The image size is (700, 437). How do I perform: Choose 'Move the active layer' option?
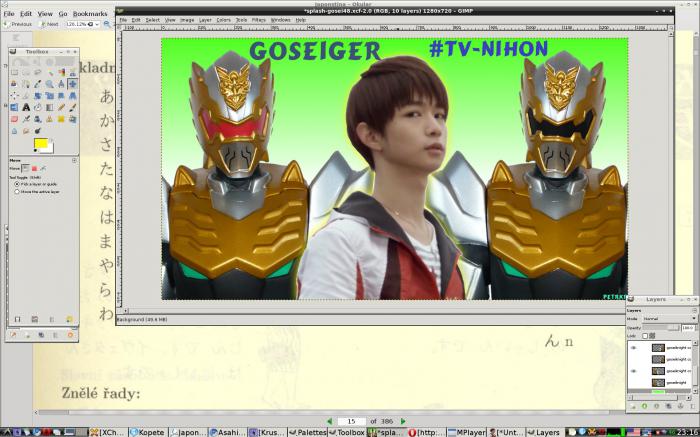(38, 191)
